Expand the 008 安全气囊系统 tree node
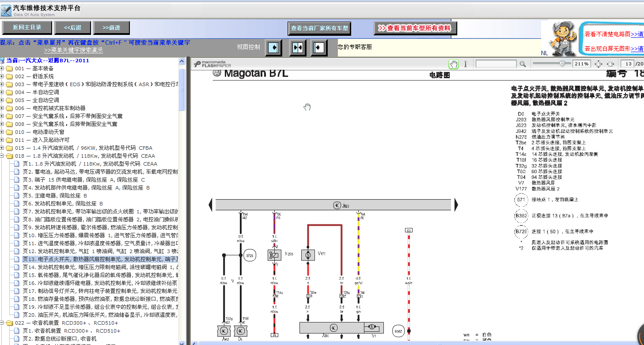The image size is (644, 345). [x=2, y=124]
